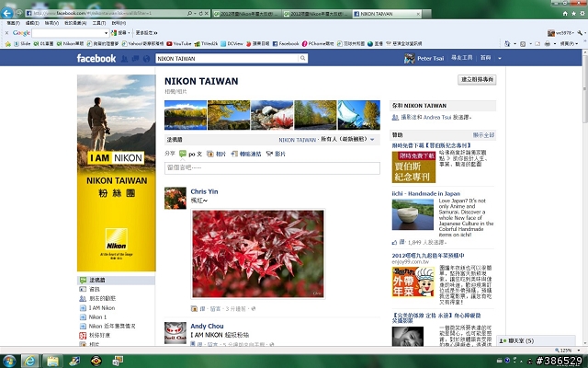Open the red maple leaves photo in Chris Yin's post
The width and height of the screenshot is (588, 368).
(258, 254)
